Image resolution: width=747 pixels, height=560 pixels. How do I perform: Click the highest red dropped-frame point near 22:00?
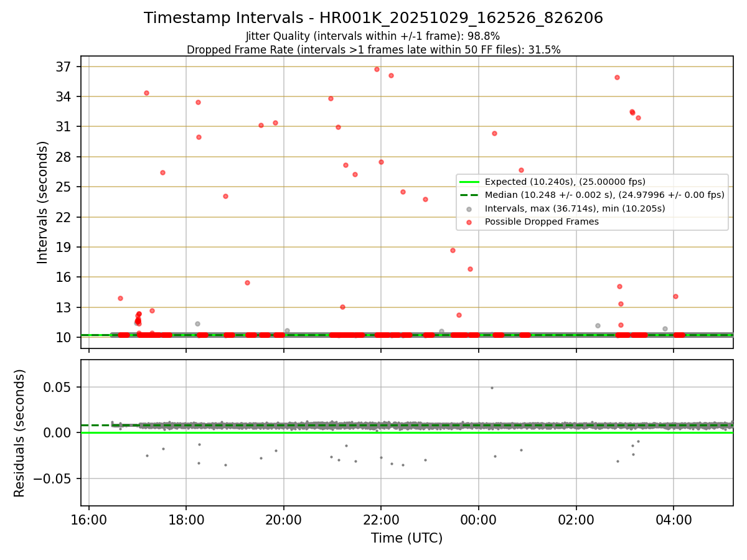tap(377, 69)
